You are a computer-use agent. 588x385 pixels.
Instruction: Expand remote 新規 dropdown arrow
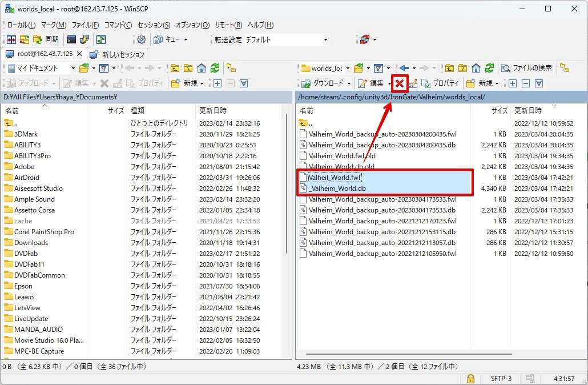click(x=497, y=83)
